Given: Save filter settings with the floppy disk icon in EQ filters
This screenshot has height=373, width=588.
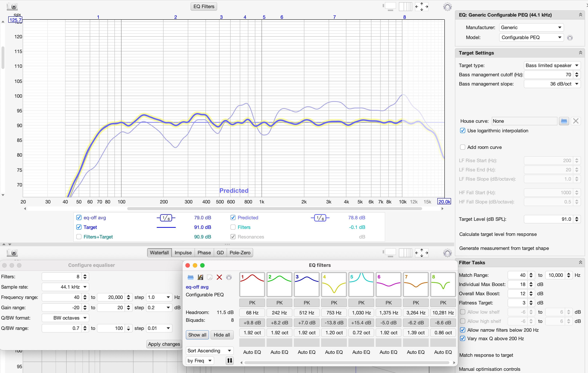Looking at the screenshot, I should 200,277.
